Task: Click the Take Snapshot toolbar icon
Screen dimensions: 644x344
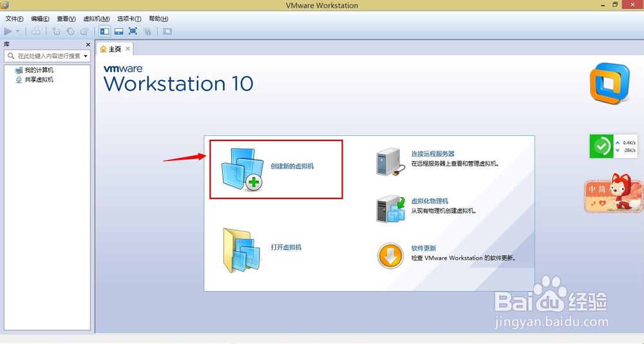Action: pyautogui.click(x=56, y=31)
